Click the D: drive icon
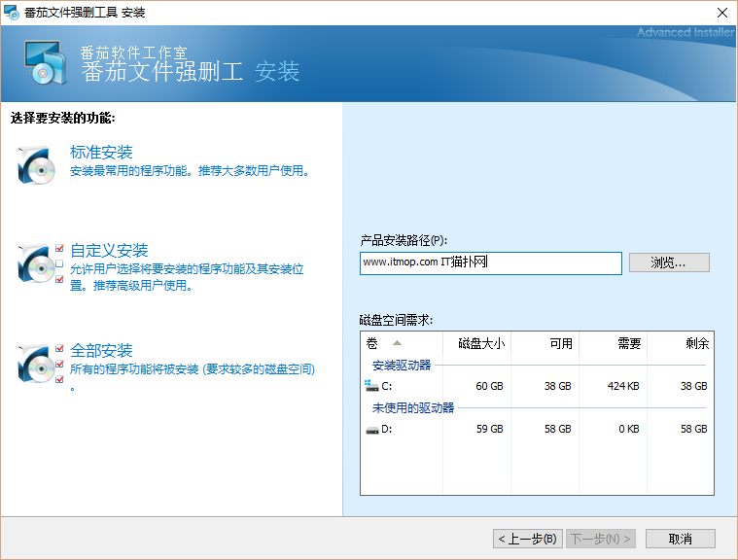Image resolution: width=738 pixels, height=560 pixels. click(x=371, y=429)
